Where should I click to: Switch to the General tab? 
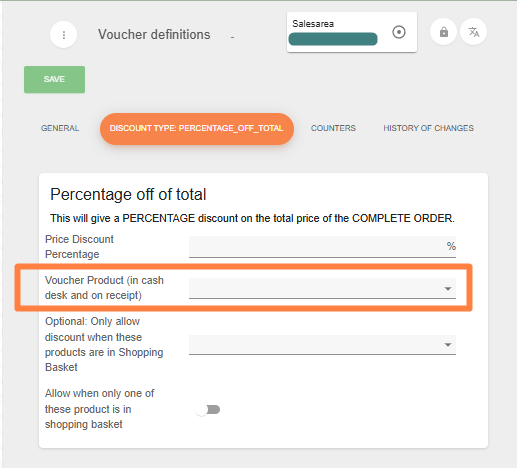click(x=60, y=128)
